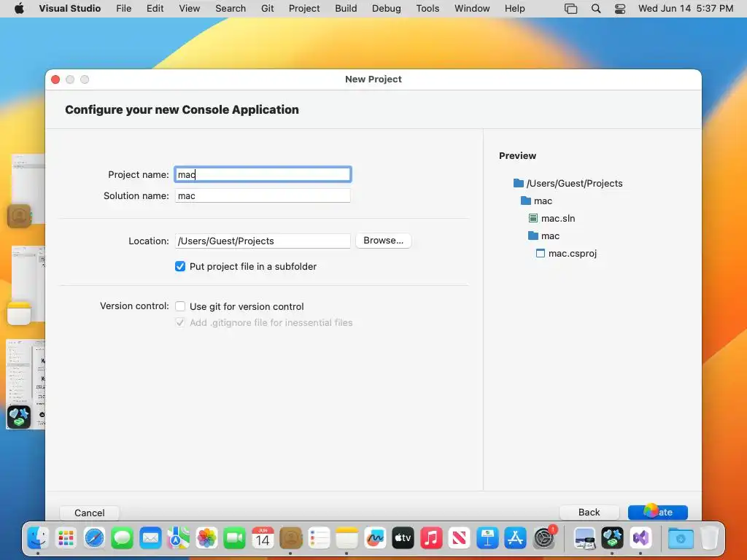Screen dimensions: 747x560
Task: Open Messages in the dock
Action: (x=123, y=539)
